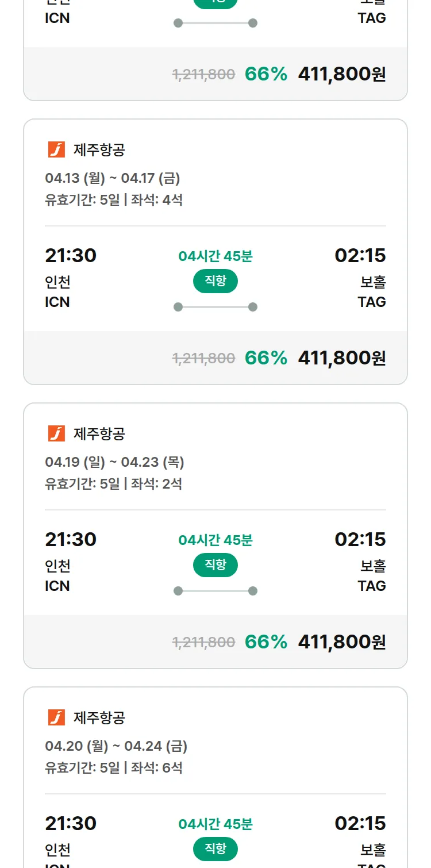This screenshot has height=868, width=431.
Task: Tap 66% discount on 04.13 flight card
Action: pyautogui.click(x=266, y=358)
